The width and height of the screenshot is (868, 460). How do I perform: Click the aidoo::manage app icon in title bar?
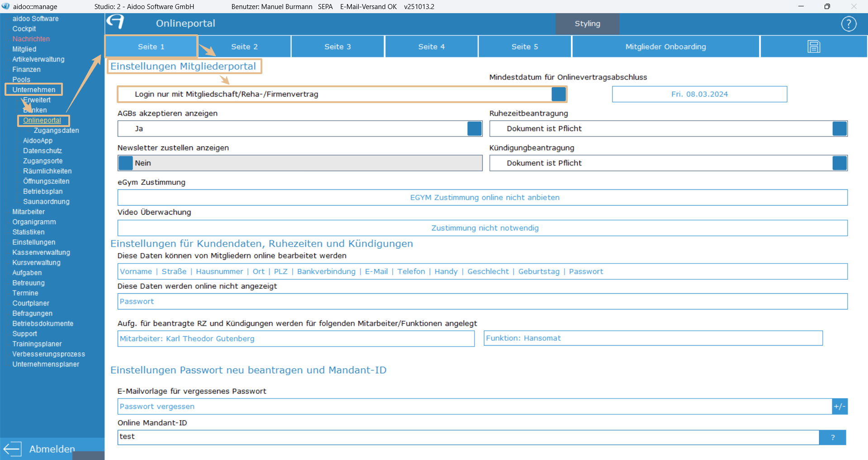(6, 6)
